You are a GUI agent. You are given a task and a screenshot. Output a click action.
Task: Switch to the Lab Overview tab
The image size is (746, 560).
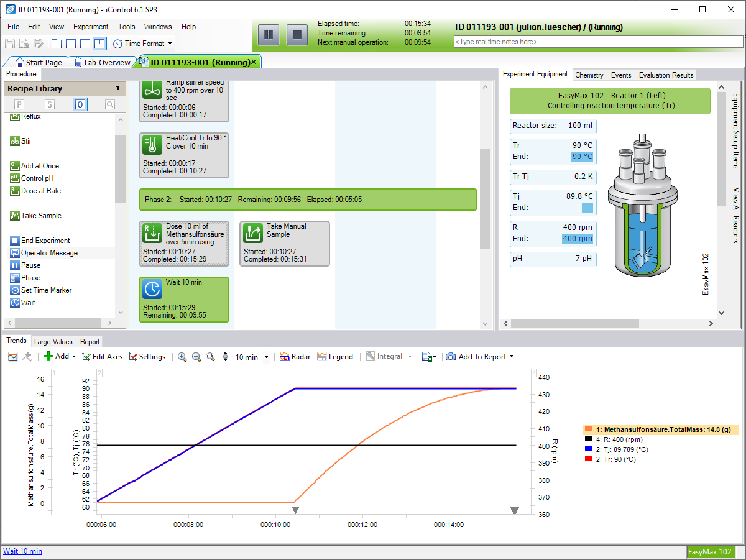pyautogui.click(x=102, y=62)
